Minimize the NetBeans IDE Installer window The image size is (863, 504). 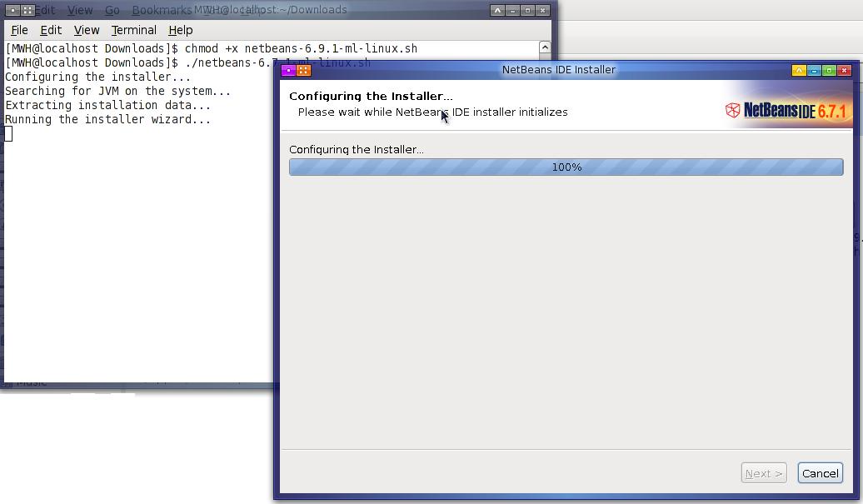pyautogui.click(x=814, y=70)
